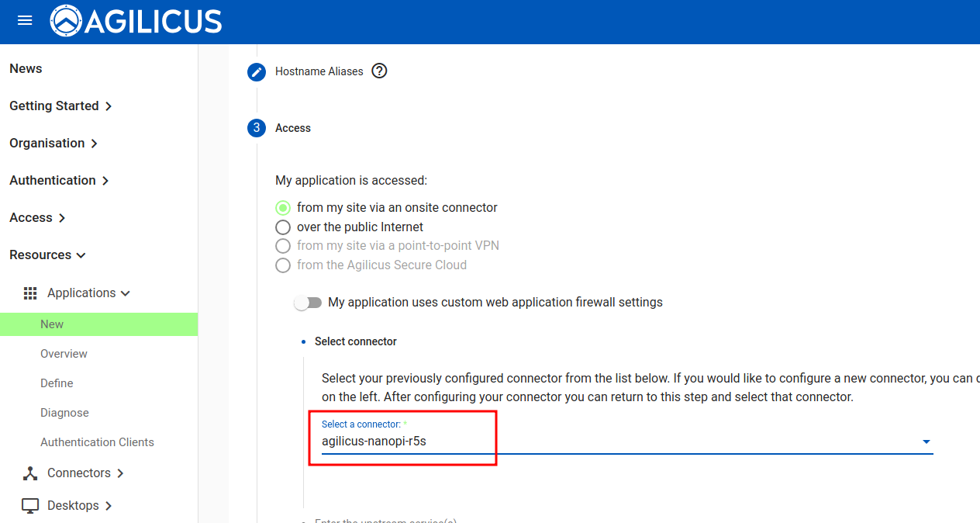
Task: Select 'over the public Internet' option
Action: (x=284, y=227)
